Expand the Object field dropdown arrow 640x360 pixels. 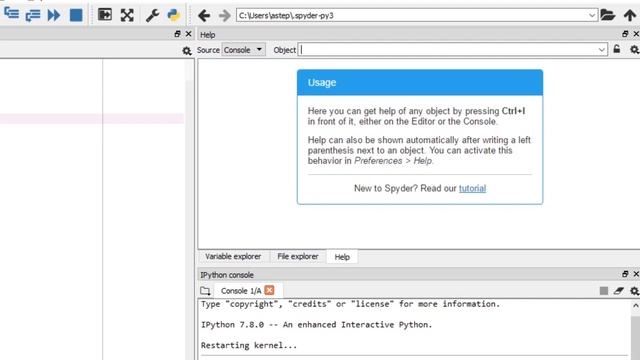pyautogui.click(x=602, y=50)
